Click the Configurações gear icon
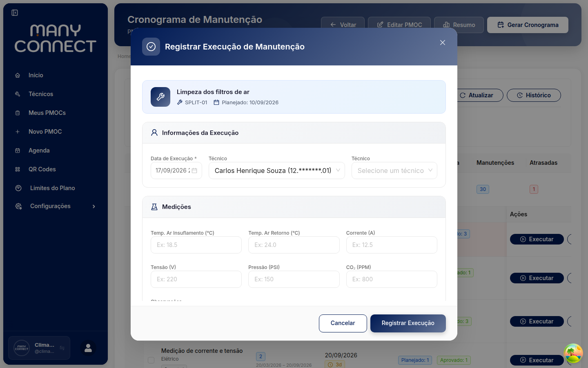Viewport: 588px width, 368px height. 18,206
